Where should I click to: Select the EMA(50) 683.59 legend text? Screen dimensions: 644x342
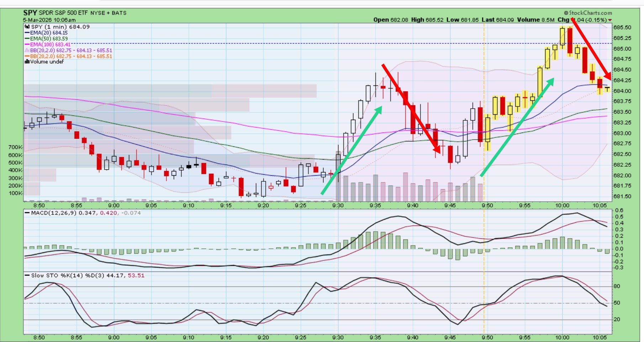[x=49, y=38]
